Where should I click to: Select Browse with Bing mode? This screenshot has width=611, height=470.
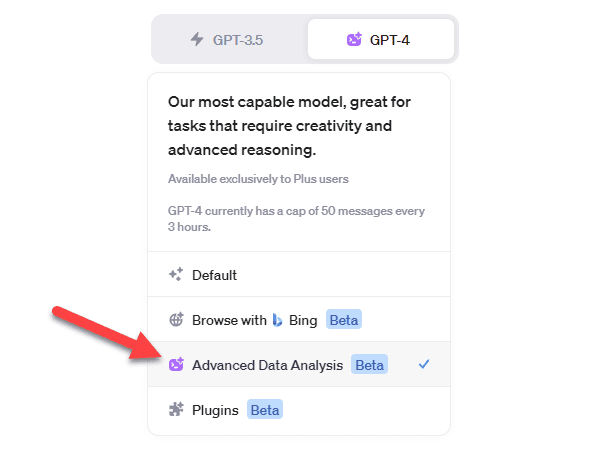[299, 320]
